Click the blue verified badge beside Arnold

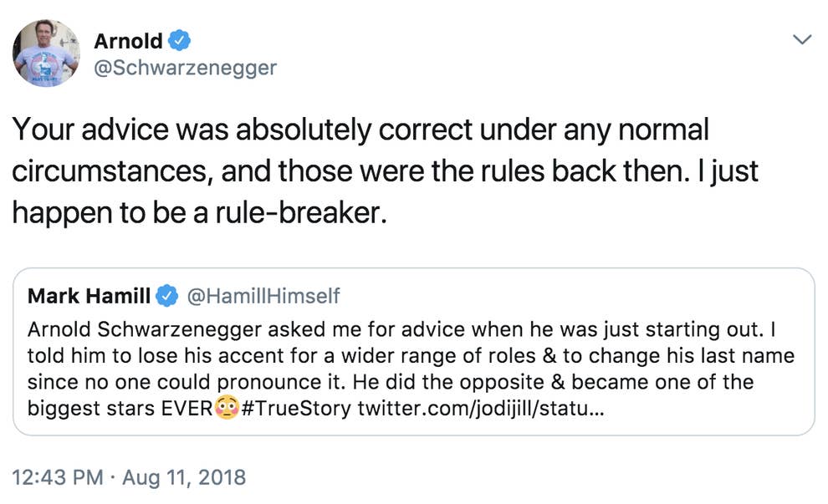tap(180, 39)
